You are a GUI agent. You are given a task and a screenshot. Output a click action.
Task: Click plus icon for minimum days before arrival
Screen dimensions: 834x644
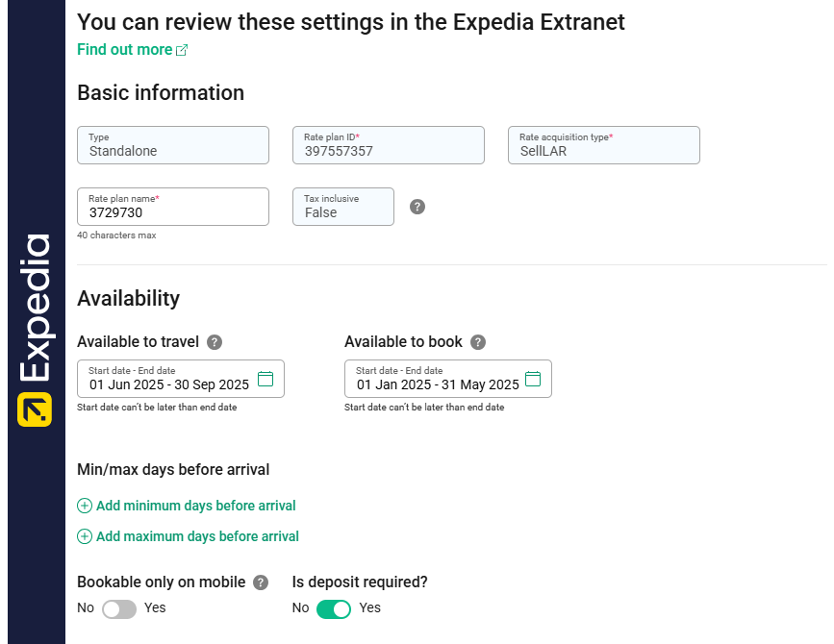85,506
